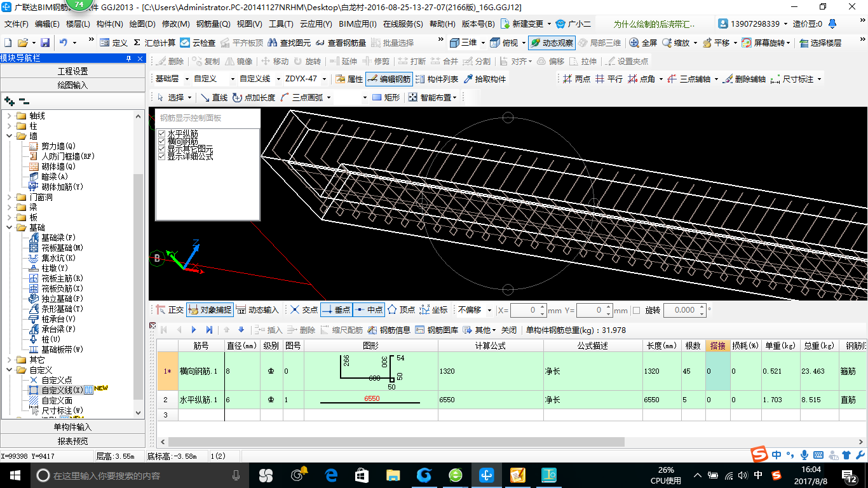Toggle 显示详细公式 checkbox
The width and height of the screenshot is (868, 488).
pos(162,156)
